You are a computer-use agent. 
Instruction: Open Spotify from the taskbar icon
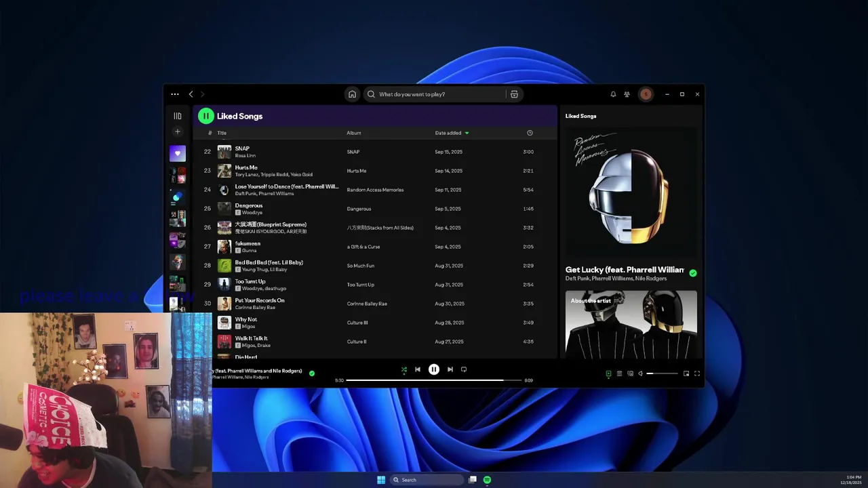[x=487, y=480]
